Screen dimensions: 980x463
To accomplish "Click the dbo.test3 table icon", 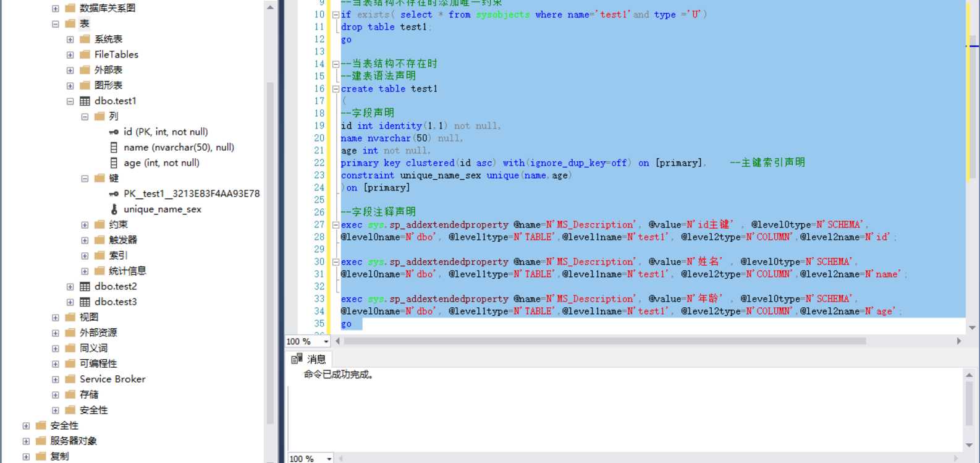I will (x=85, y=302).
